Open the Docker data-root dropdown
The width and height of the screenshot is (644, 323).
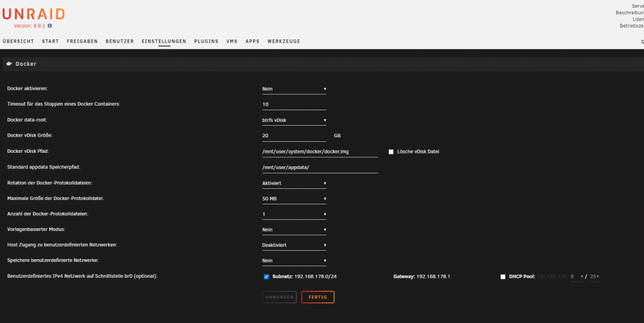tap(294, 120)
